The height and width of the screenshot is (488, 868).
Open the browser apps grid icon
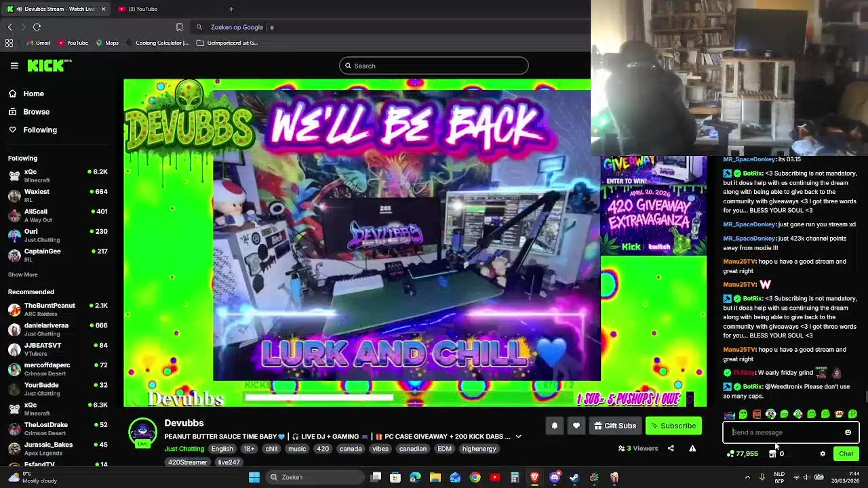point(9,43)
